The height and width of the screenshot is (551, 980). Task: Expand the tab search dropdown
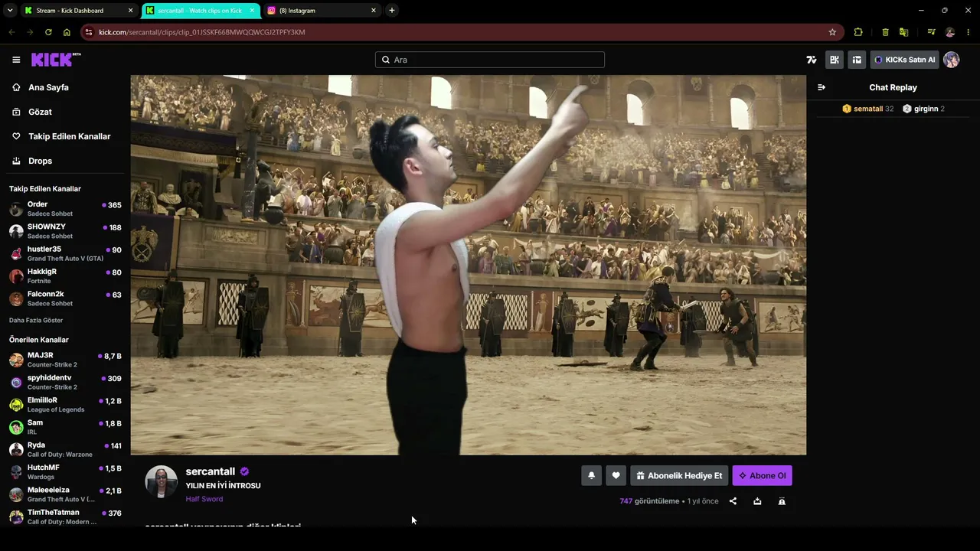pos(9,11)
